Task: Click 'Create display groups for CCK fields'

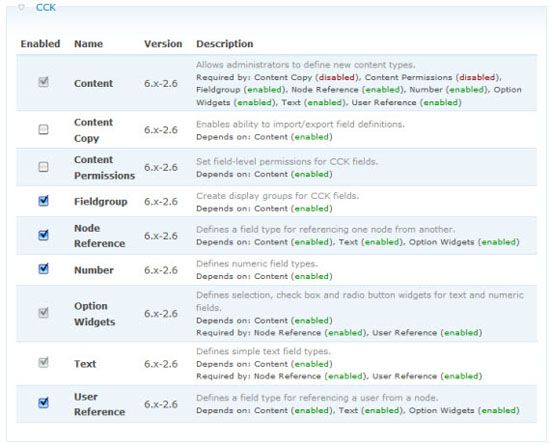Action: [277, 196]
